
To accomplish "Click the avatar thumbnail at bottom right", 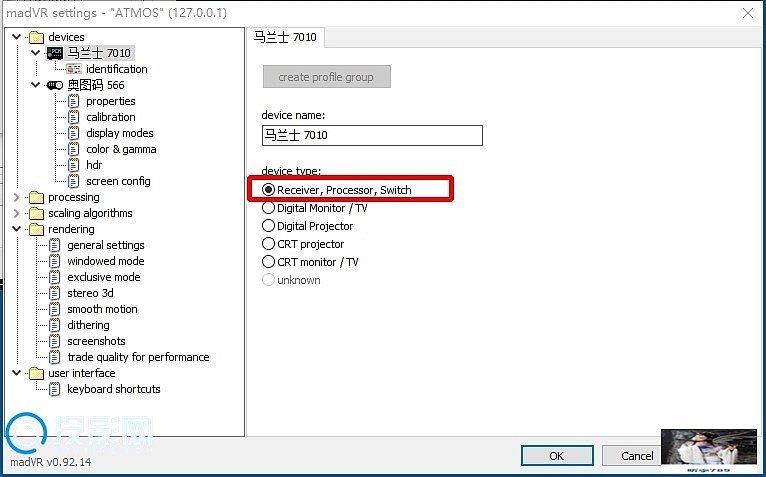I will [x=708, y=451].
